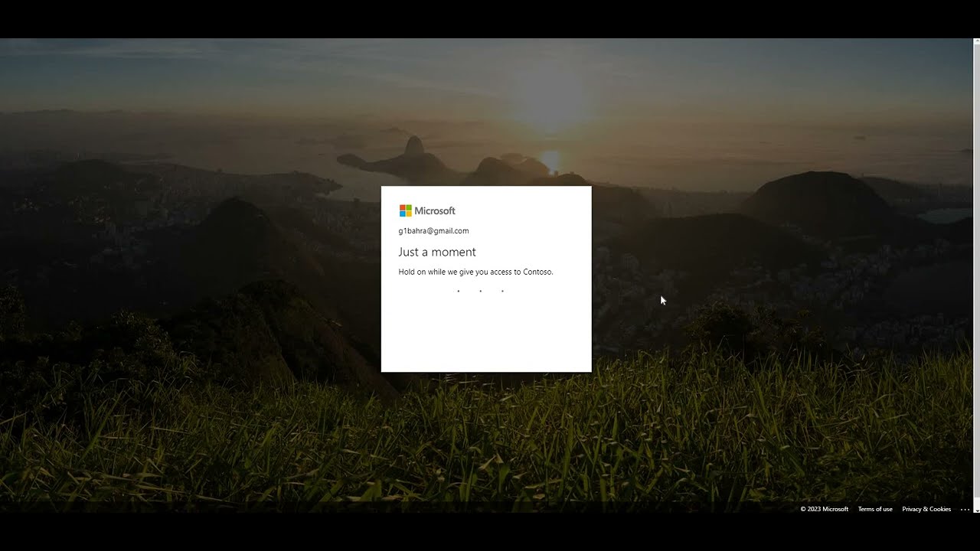980x551 pixels.
Task: Click the "Just a moment" heading
Action: click(437, 252)
